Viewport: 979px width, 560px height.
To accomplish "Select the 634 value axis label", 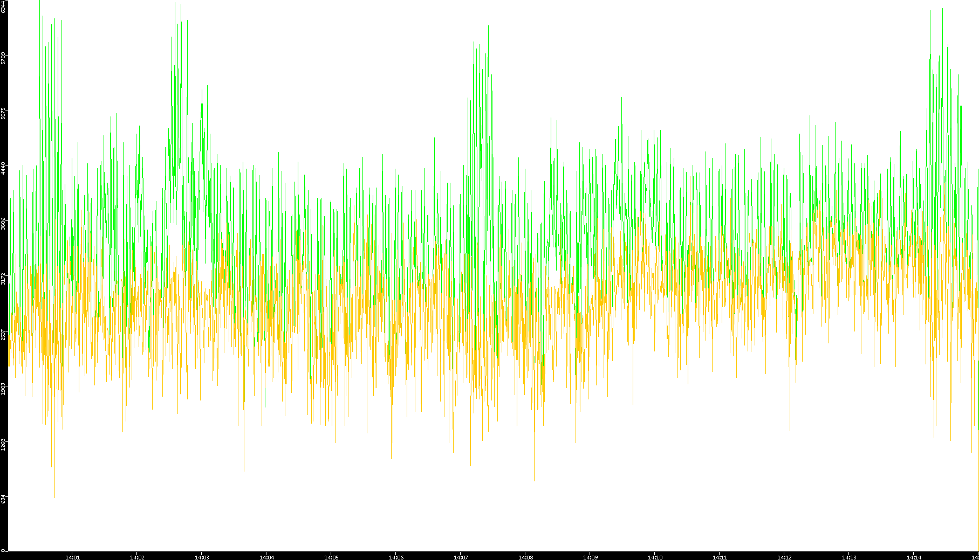I will click(3, 499).
